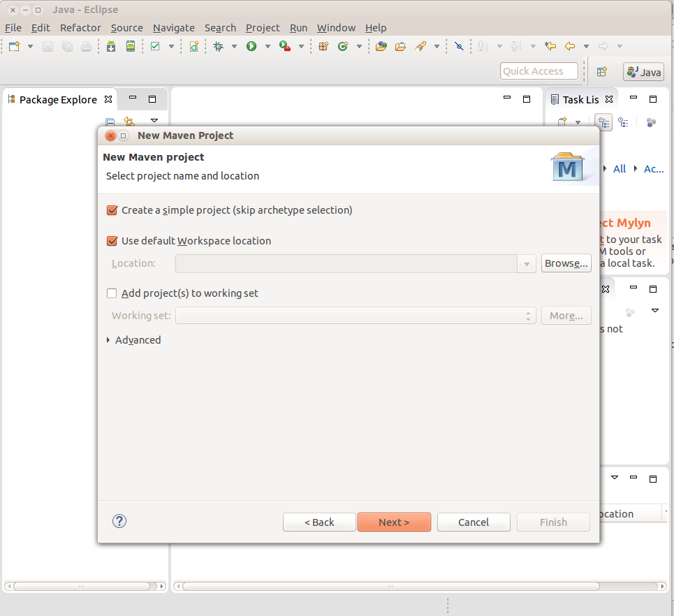Run the application using the green Run icon
Viewport: 674px width, 616px height.
[x=251, y=45]
